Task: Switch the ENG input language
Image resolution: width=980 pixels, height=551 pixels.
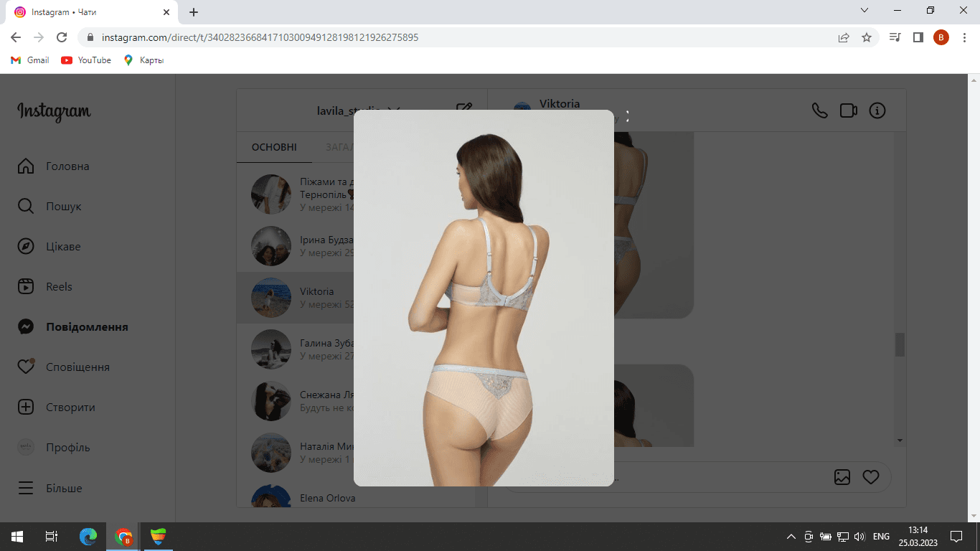Action: pos(881,537)
